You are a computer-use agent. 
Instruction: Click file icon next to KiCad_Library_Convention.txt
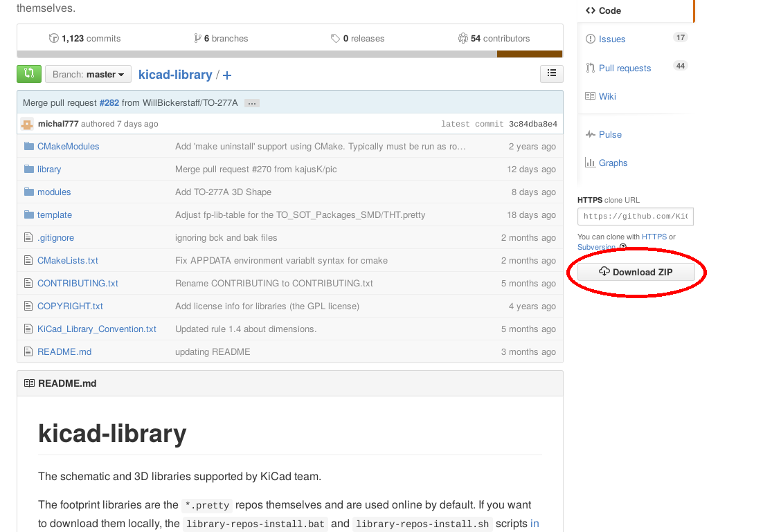(28, 329)
